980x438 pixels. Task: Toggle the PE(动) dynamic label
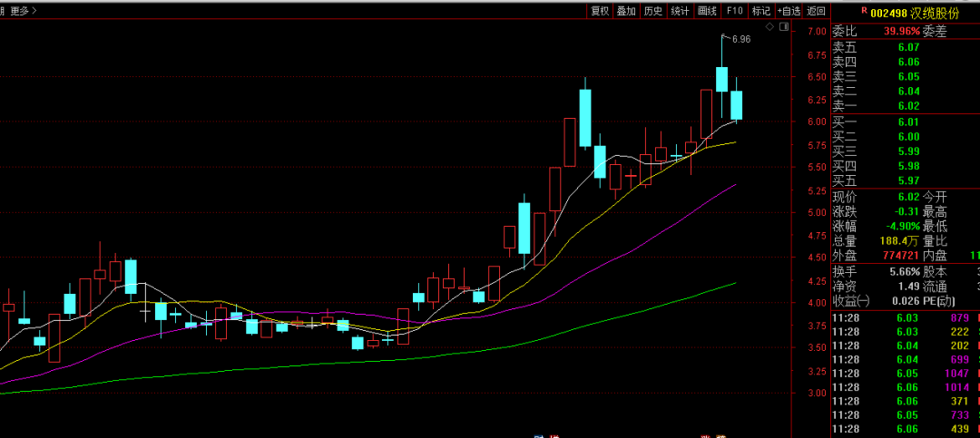coord(939,300)
